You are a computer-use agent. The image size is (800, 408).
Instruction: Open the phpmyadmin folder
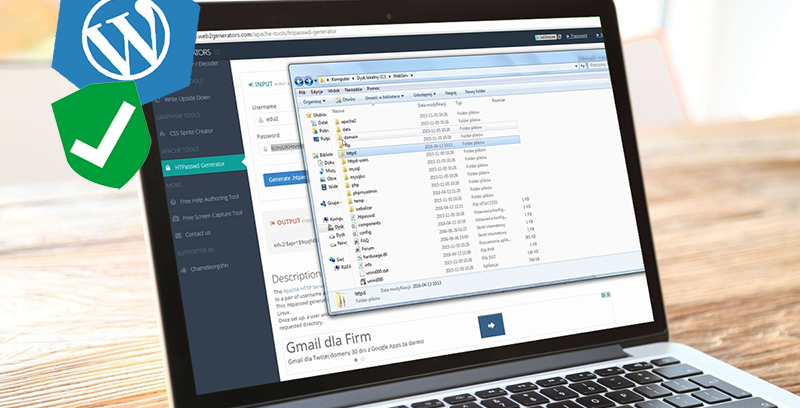pos(361,192)
